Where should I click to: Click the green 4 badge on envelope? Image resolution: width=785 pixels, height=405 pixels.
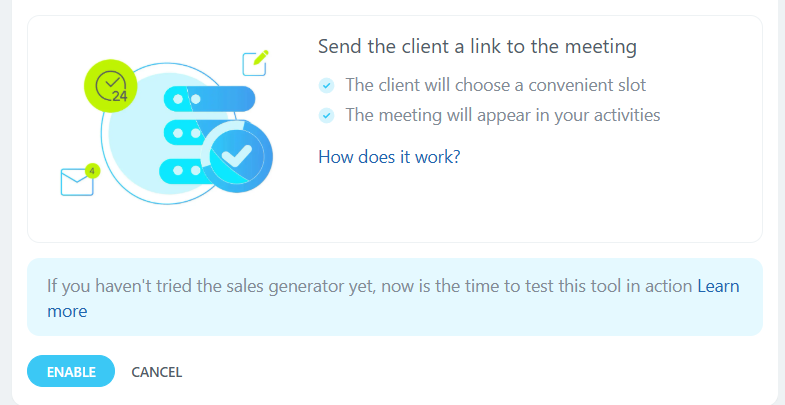[x=92, y=171]
